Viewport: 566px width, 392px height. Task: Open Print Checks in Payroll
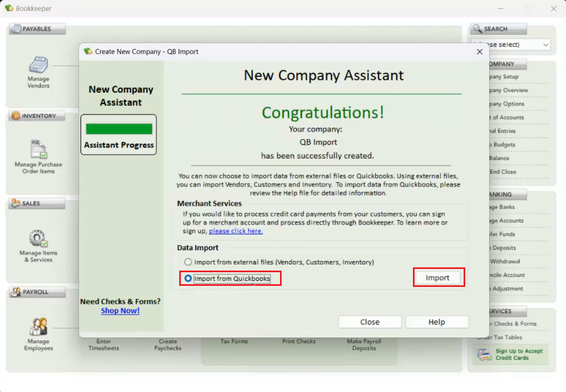click(x=299, y=341)
